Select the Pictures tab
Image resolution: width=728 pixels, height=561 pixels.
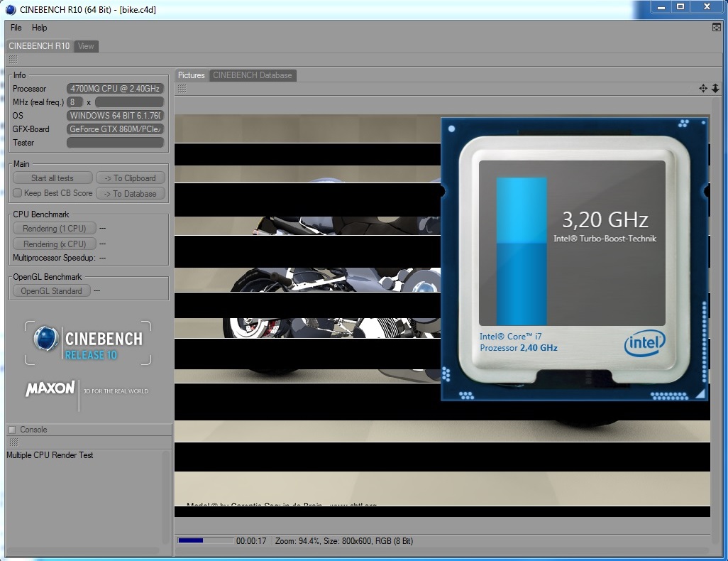[x=192, y=75]
